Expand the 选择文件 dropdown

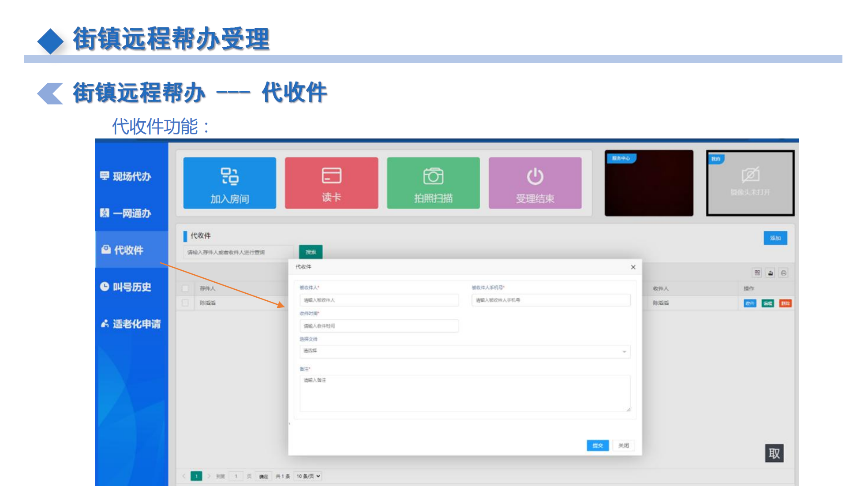465,351
